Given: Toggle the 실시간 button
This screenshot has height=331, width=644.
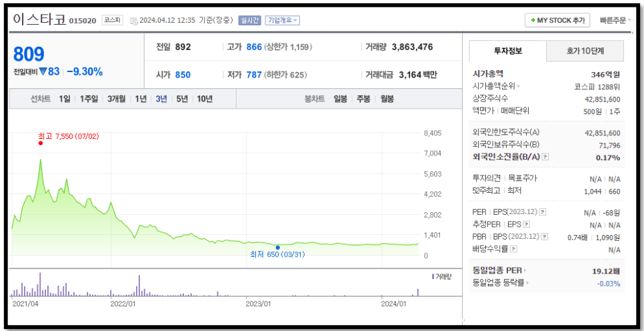Looking at the screenshot, I should (250, 20).
